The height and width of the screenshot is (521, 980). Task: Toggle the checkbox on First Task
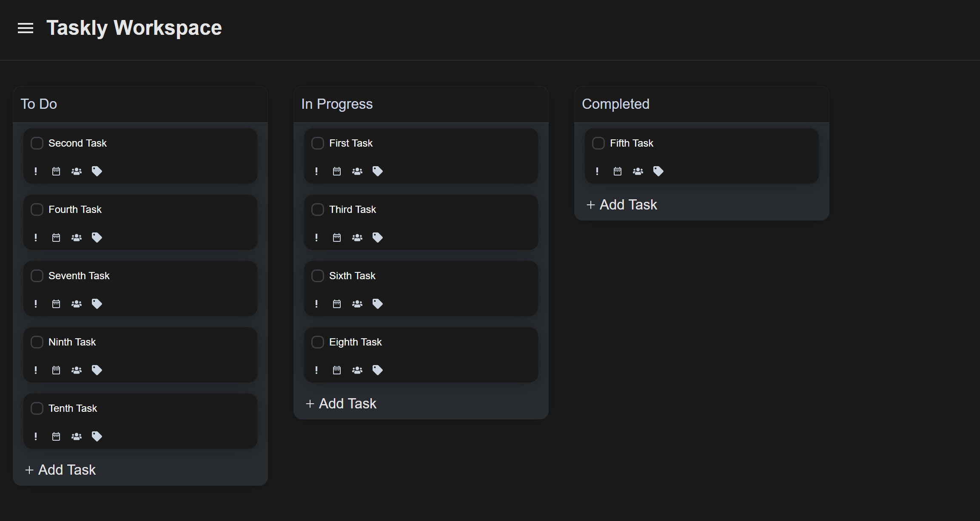(318, 143)
